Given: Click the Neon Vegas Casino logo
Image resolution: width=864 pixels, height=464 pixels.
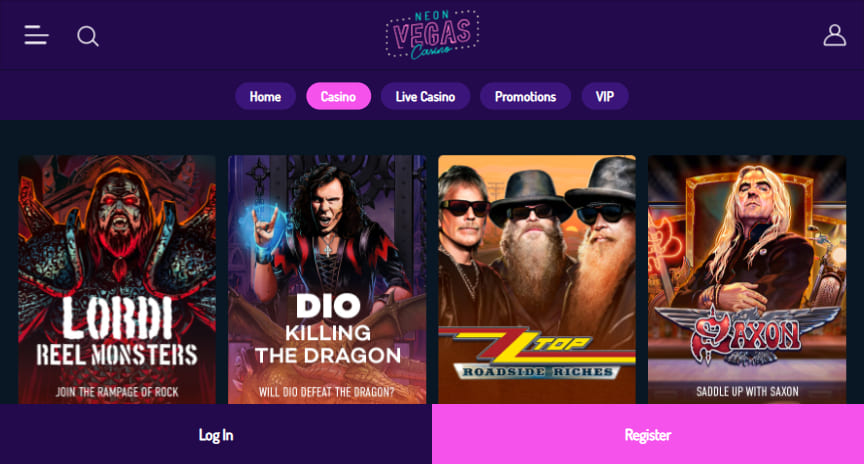Looking at the screenshot, I should tap(432, 34).
